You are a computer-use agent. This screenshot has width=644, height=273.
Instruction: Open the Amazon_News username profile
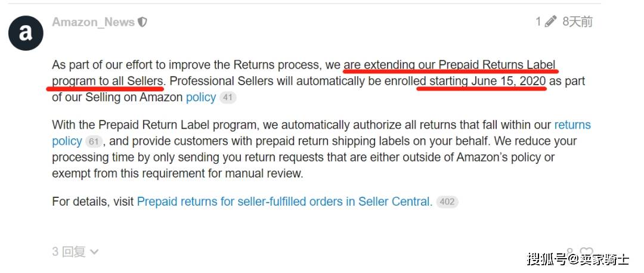pyautogui.click(x=93, y=22)
